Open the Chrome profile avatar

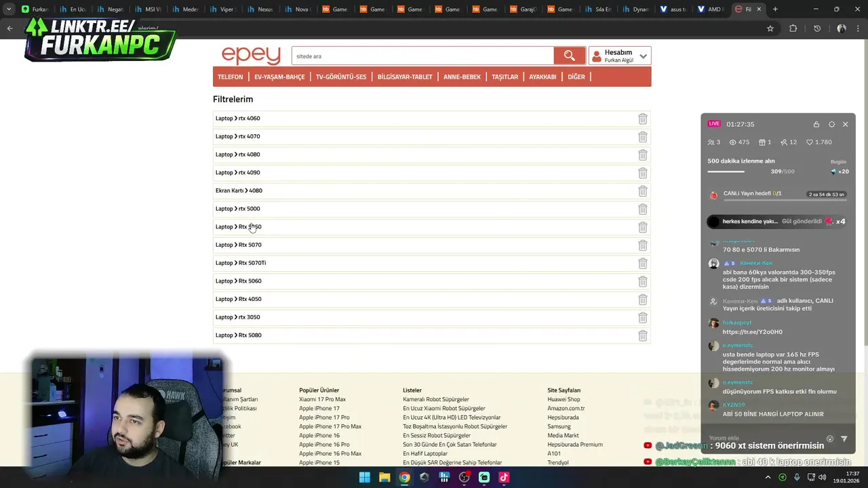click(x=842, y=28)
